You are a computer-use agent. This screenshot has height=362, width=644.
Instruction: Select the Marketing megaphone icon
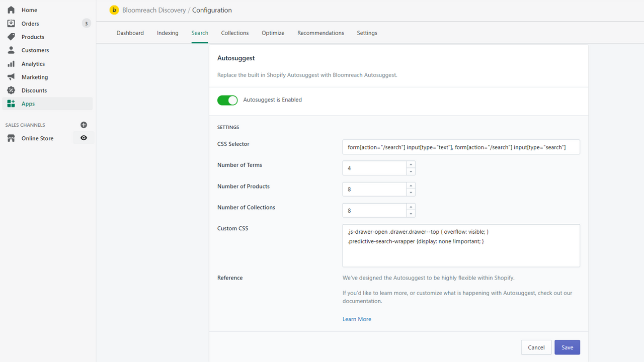click(11, 77)
